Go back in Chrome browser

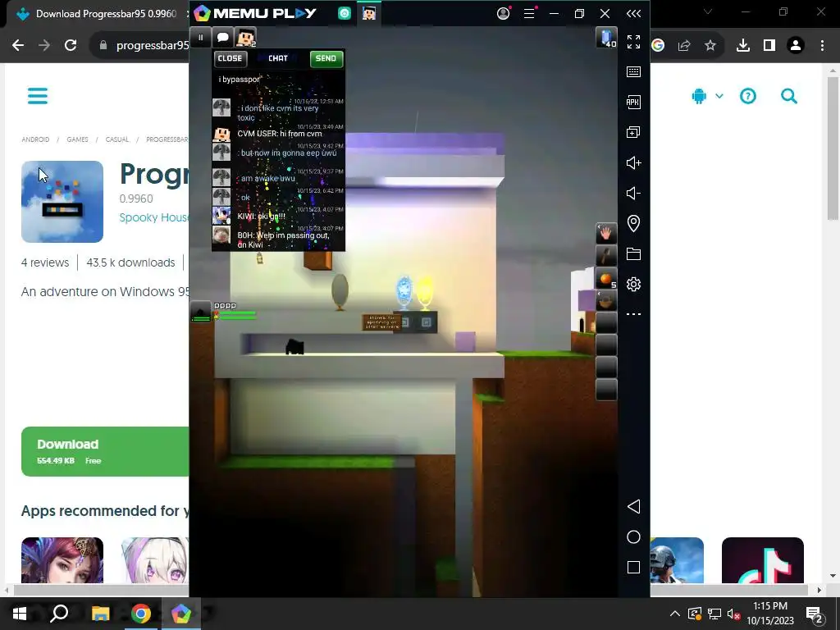[x=18, y=46]
